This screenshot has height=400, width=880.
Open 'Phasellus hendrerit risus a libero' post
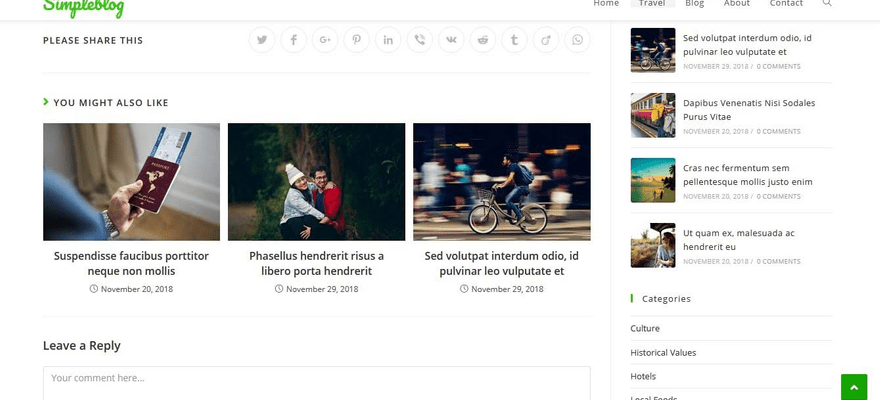317,264
